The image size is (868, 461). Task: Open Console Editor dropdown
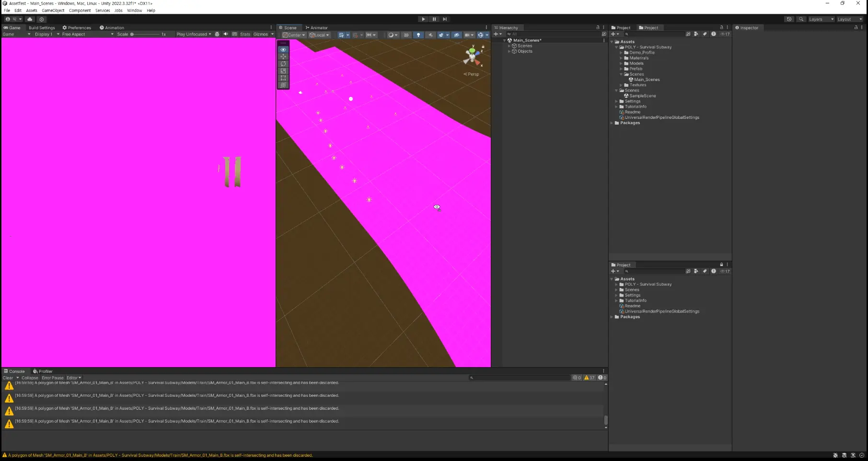click(74, 378)
